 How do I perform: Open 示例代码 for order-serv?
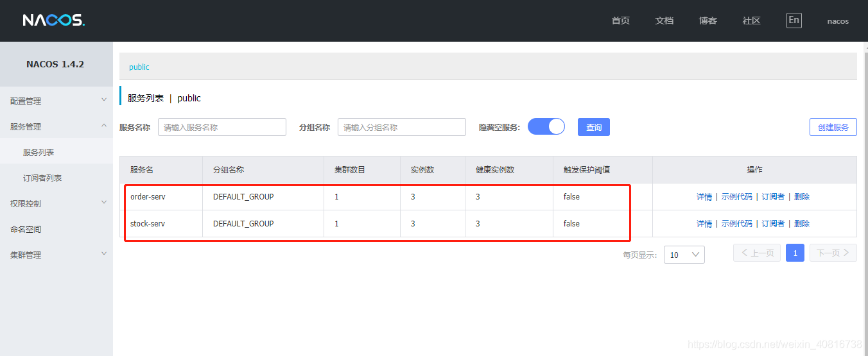click(736, 197)
